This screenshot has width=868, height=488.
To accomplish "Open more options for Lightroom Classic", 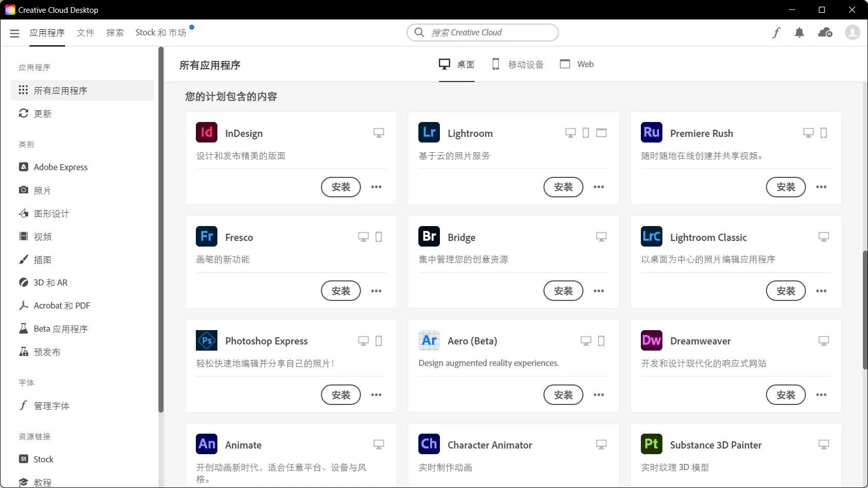I will coord(821,291).
